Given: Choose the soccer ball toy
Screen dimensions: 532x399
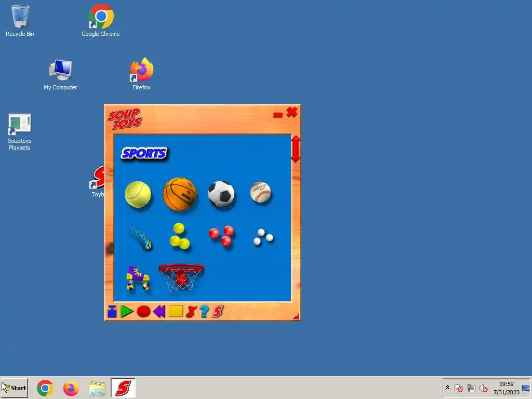Looking at the screenshot, I should 221,194.
